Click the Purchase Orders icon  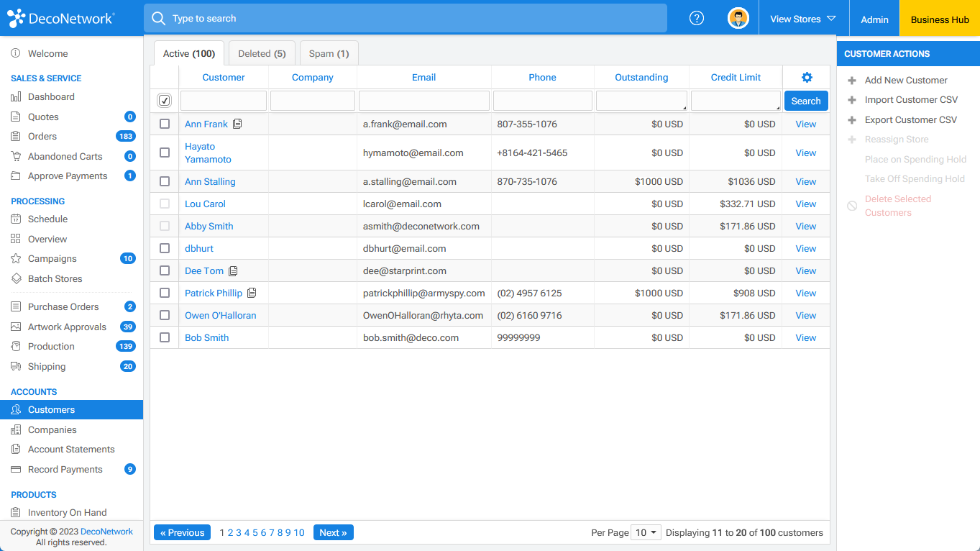[16, 306]
